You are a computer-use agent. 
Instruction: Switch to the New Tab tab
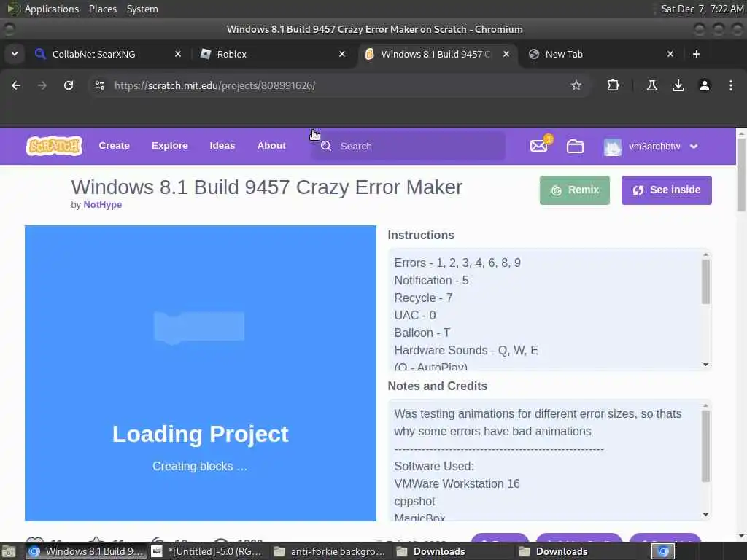coord(601,54)
